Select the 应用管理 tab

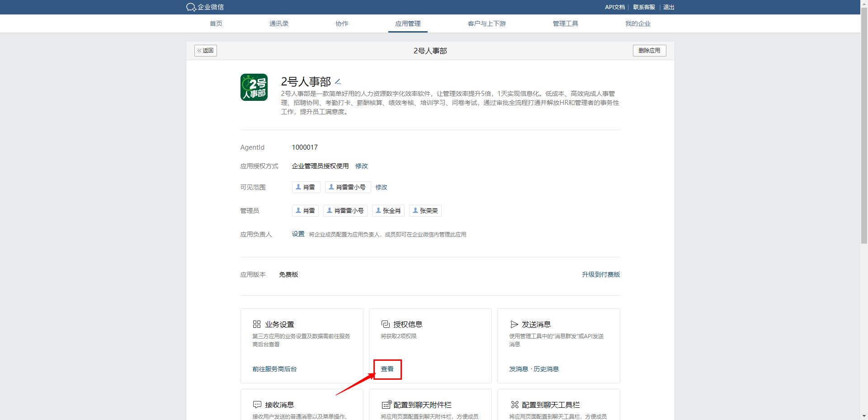(408, 24)
